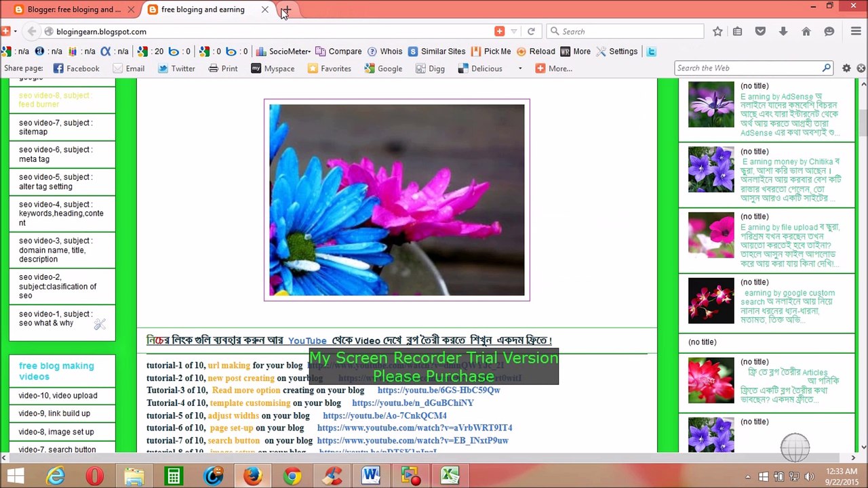Viewport: 868px width, 488px height.
Task: Share page on Delicious
Action: point(480,68)
